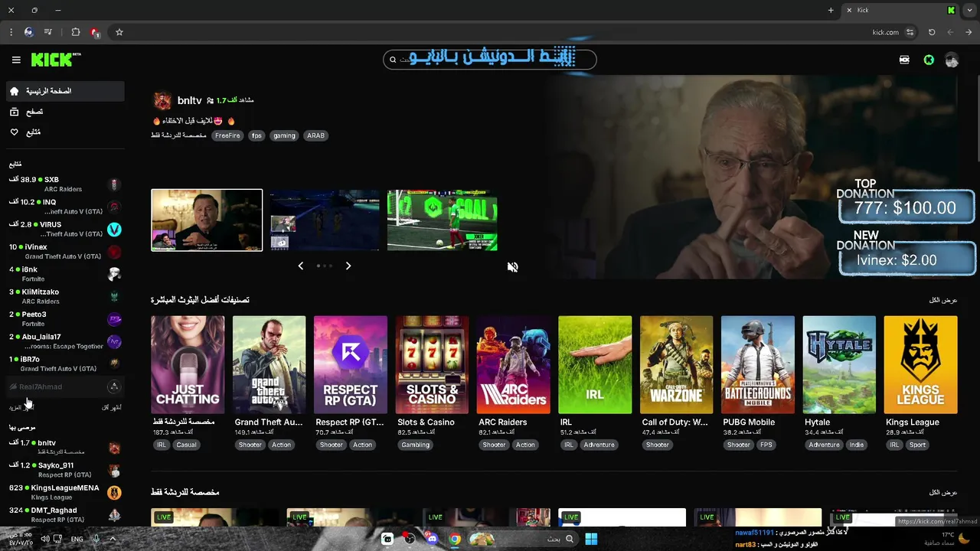
Task: Click the Kick search field
Action: tap(490, 59)
